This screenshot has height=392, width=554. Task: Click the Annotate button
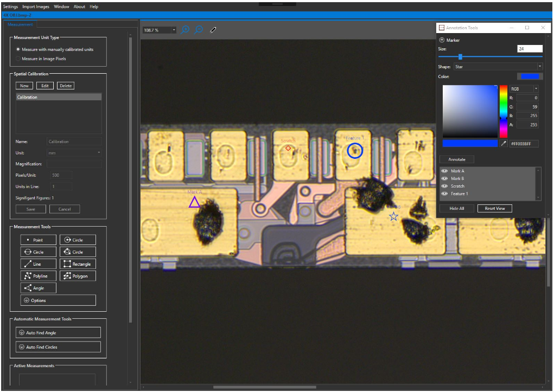point(455,159)
